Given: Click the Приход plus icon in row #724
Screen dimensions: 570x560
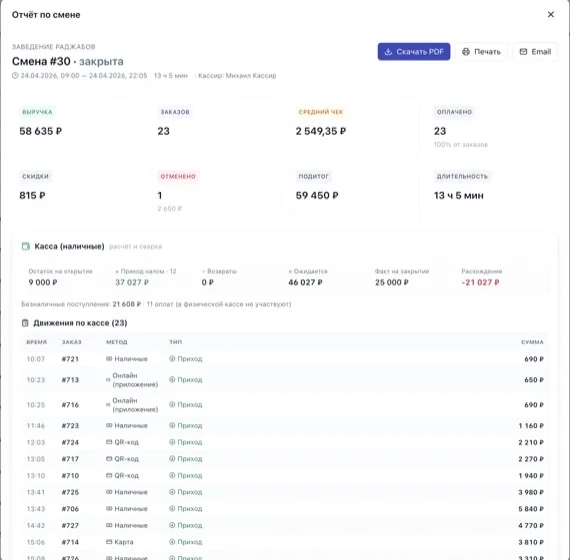Looking at the screenshot, I should click(172, 442).
